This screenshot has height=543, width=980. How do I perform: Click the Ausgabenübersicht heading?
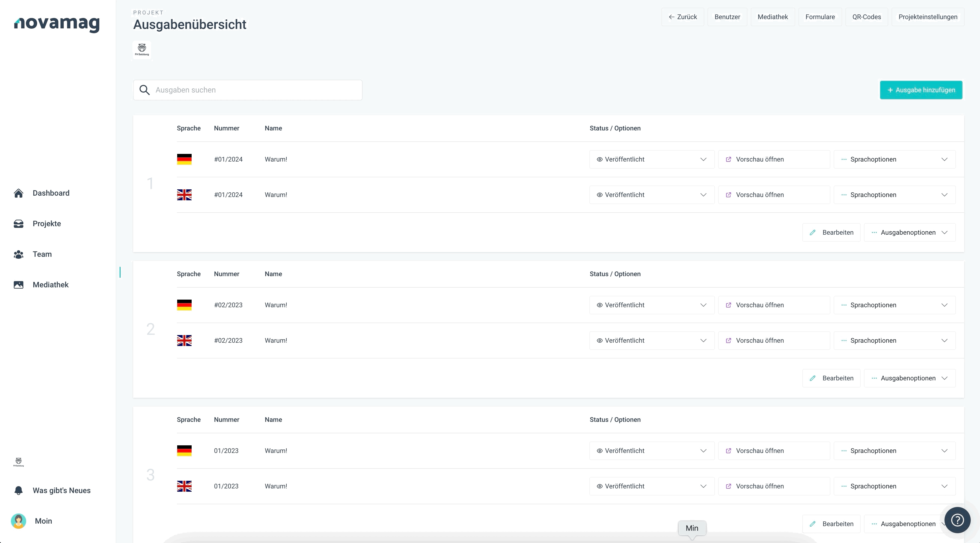click(x=190, y=24)
